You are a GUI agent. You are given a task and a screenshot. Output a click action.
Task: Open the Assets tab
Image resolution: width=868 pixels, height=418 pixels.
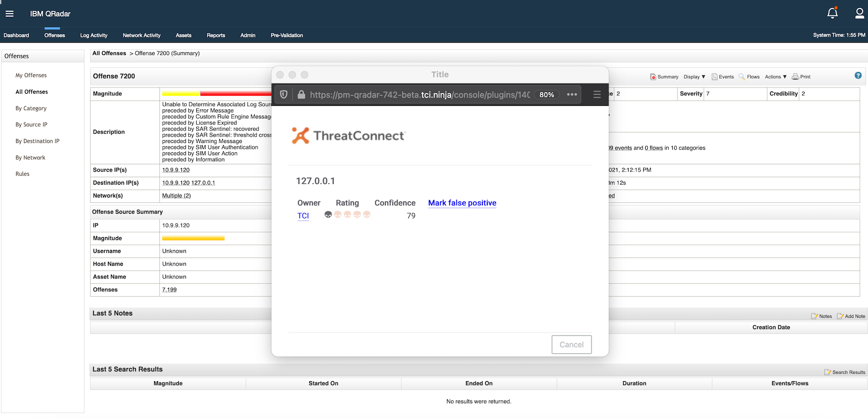pyautogui.click(x=184, y=35)
